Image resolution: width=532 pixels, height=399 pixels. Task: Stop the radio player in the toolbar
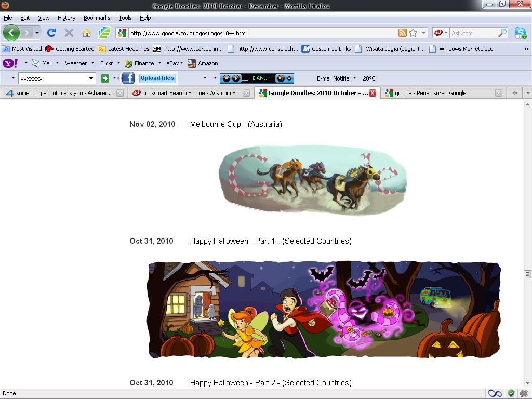point(227,78)
